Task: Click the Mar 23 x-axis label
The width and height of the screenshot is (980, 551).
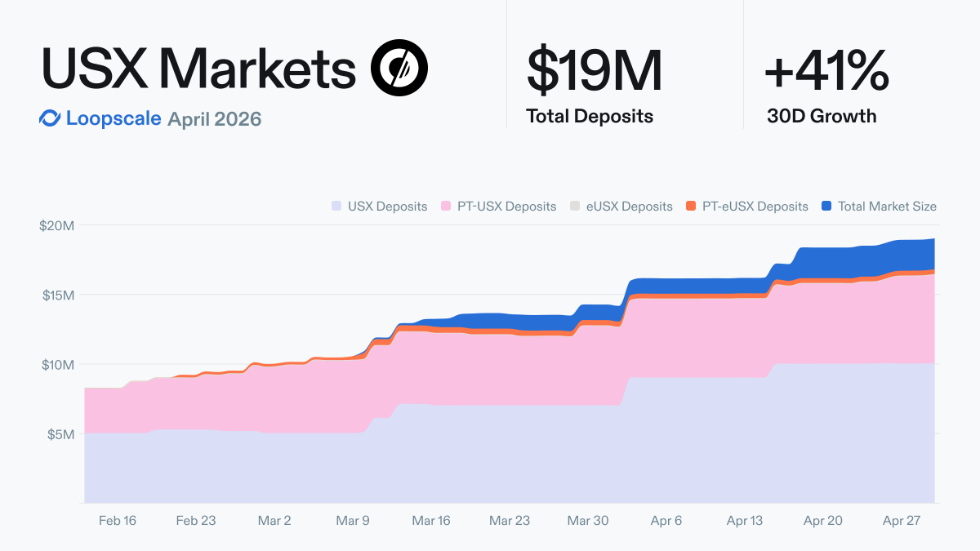Action: pos(510,520)
